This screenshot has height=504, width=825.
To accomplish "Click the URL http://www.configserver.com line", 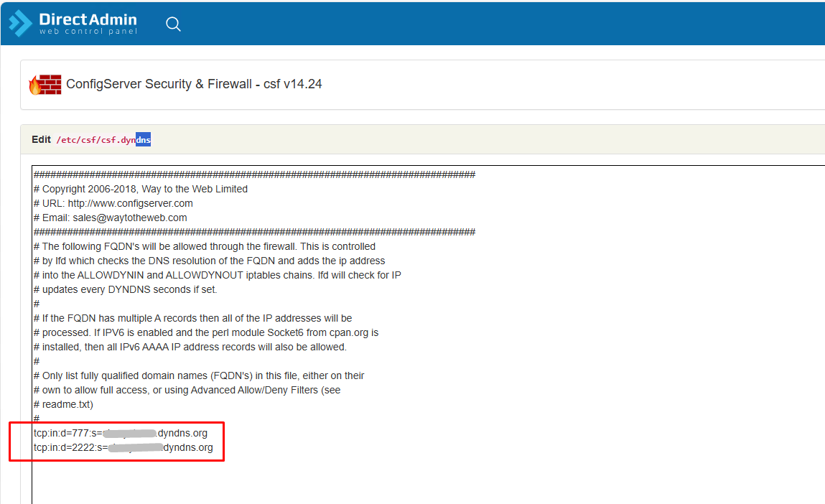I will (113, 203).
